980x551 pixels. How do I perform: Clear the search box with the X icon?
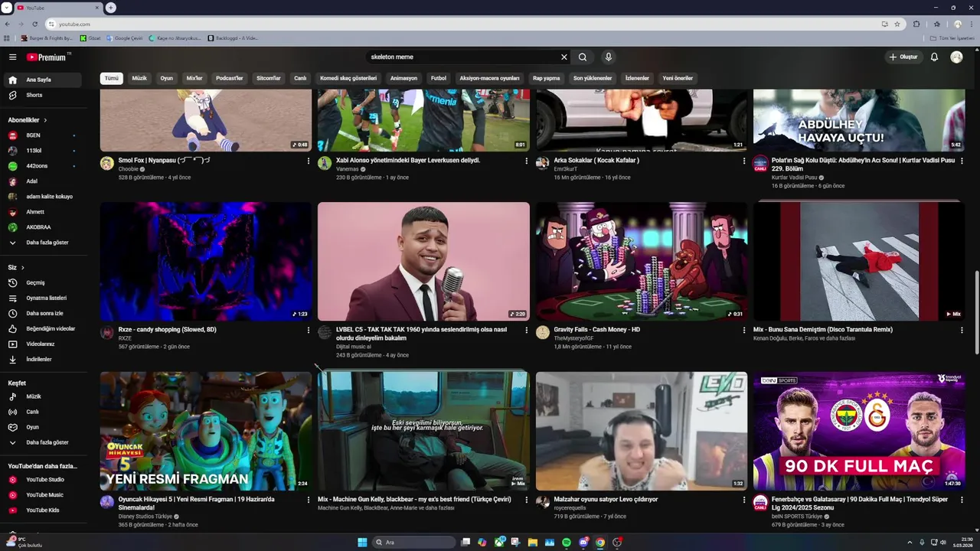(x=564, y=57)
